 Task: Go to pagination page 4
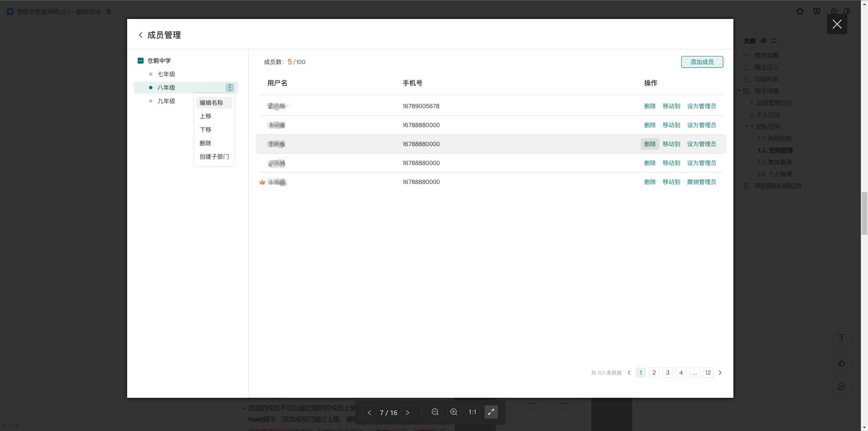[x=681, y=373]
